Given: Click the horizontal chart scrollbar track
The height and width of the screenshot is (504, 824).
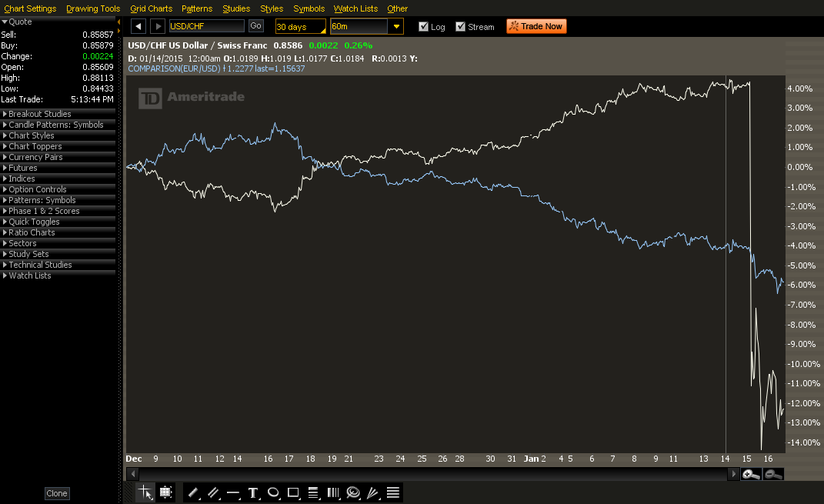Looking at the screenshot, I should (434, 474).
